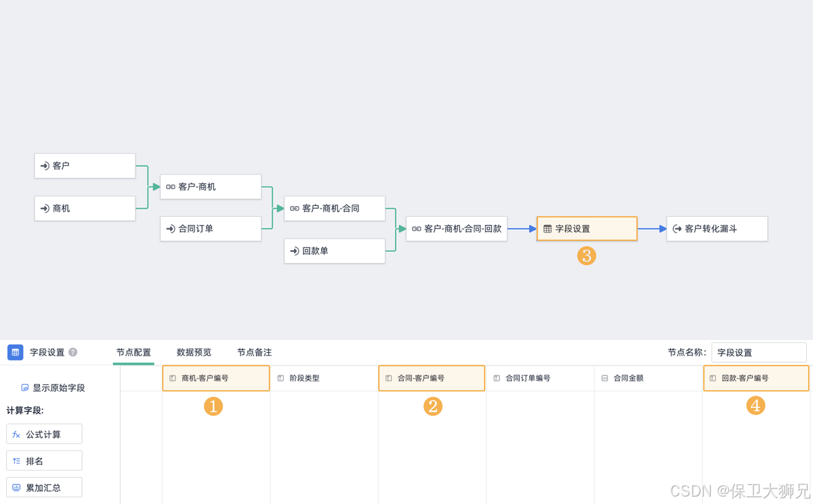Click the input icon on 客户 node
Screen dimensions: 813x504
(x=45, y=166)
